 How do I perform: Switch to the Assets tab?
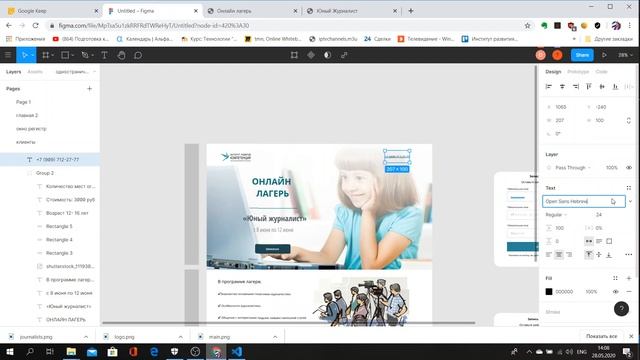[x=35, y=72]
